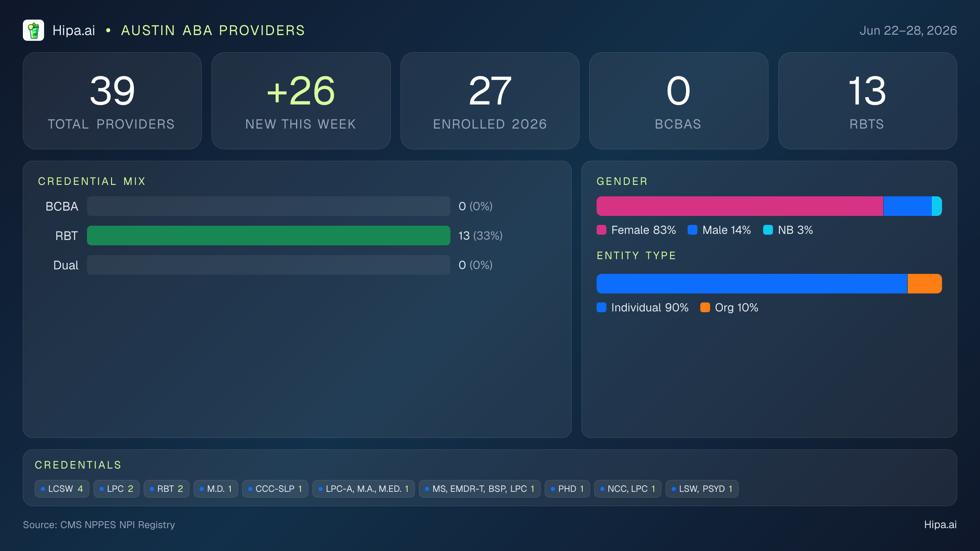Click the green RBT progress bar
The height and width of the screenshot is (551, 980).
269,236
